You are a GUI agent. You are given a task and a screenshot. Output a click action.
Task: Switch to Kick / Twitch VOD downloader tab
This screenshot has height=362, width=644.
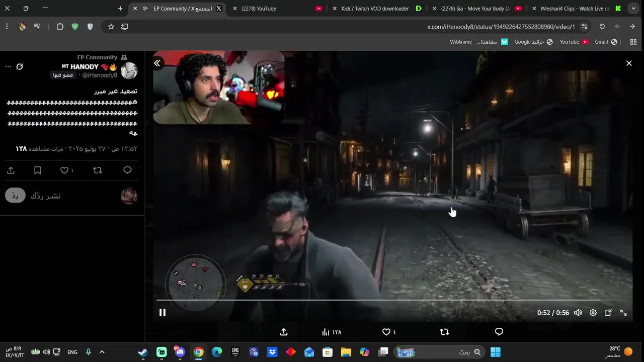375,9
